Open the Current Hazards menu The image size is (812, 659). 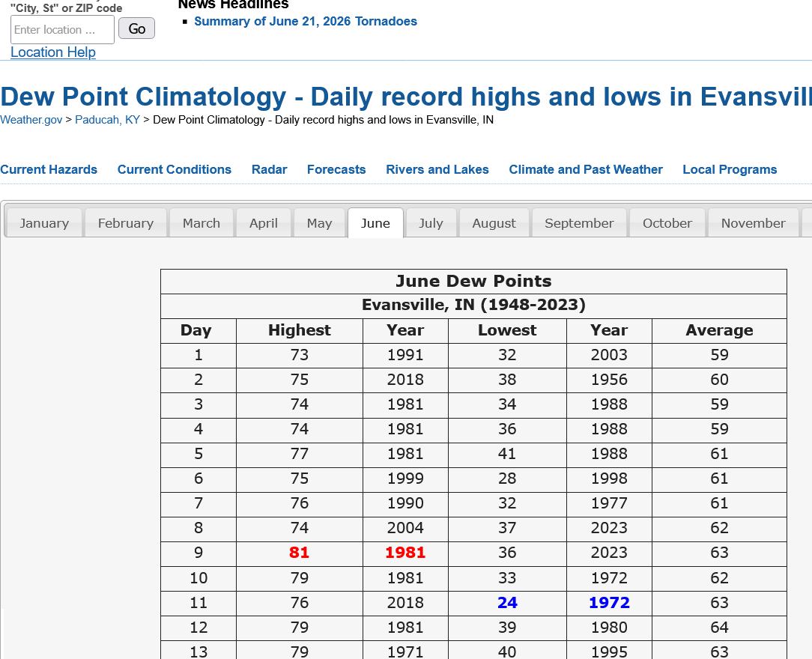click(x=49, y=169)
